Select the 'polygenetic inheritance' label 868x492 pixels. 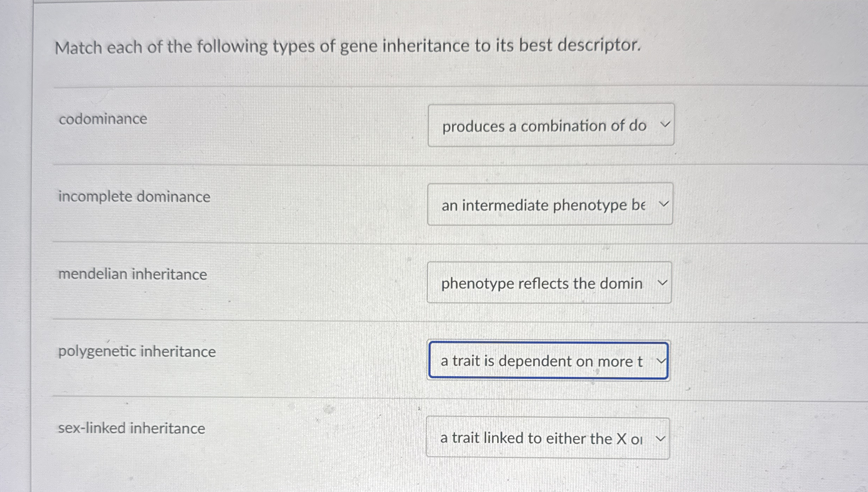pyautogui.click(x=137, y=351)
